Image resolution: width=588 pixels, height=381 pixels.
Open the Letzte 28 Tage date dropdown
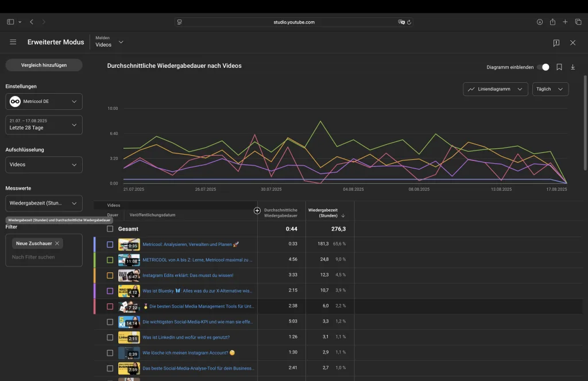[44, 125]
